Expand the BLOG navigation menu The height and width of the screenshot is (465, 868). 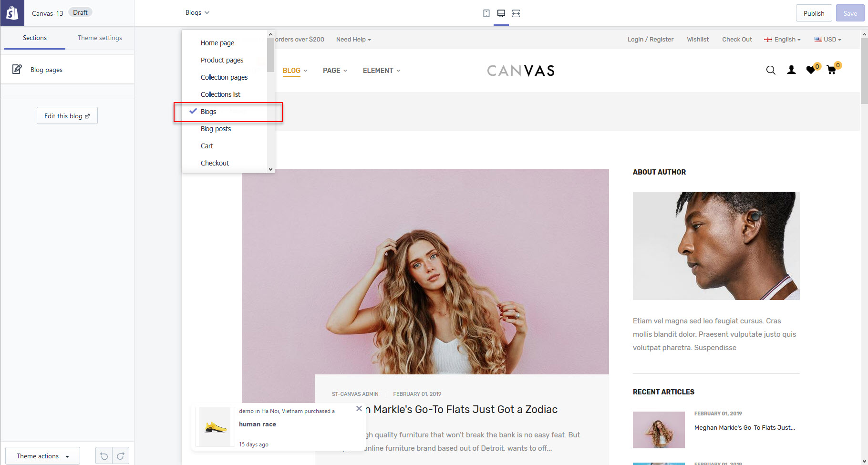click(295, 71)
